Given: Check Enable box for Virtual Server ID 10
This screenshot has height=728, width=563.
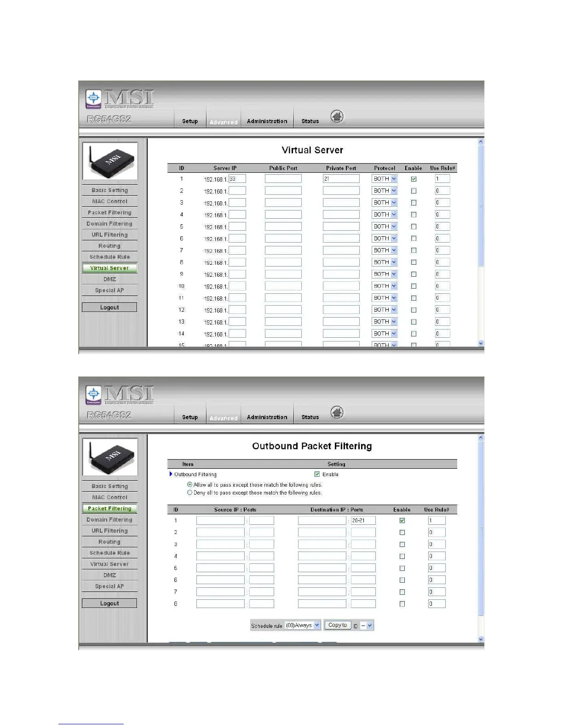Looking at the screenshot, I should [x=414, y=286].
